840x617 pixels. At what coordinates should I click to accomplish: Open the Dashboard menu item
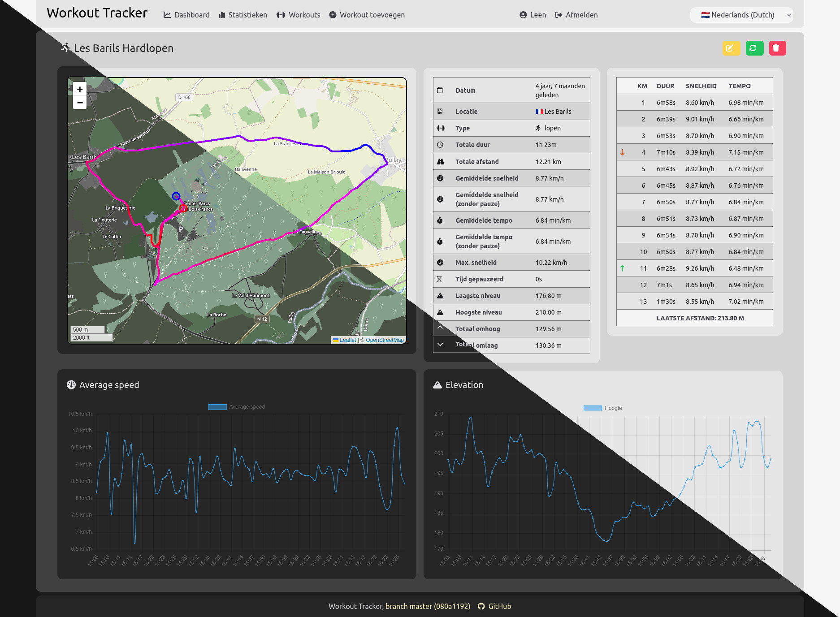[186, 15]
